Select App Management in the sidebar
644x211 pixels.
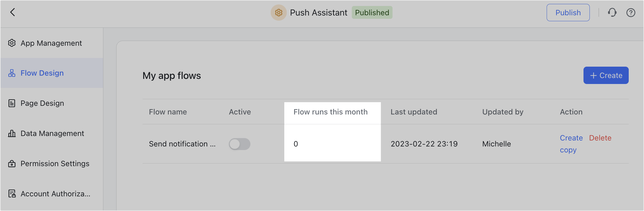tap(51, 43)
